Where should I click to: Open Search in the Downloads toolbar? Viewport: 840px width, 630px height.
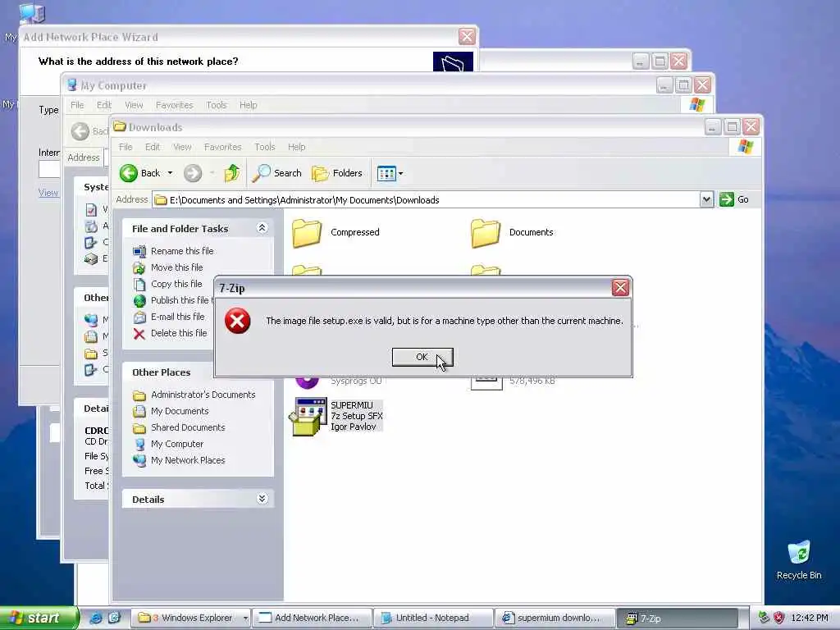[x=277, y=173]
